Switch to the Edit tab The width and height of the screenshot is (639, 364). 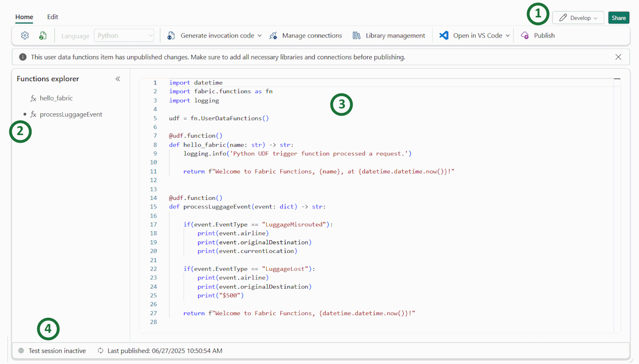pos(53,17)
